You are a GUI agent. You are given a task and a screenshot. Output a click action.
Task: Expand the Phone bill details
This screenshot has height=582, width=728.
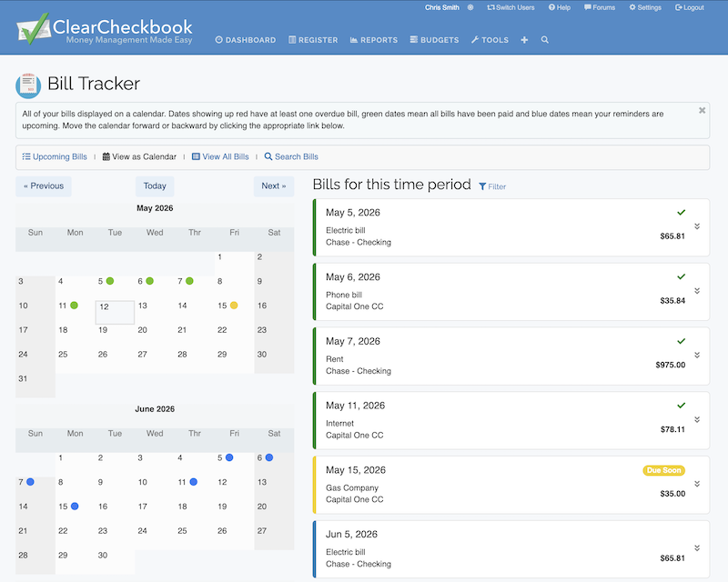click(697, 291)
